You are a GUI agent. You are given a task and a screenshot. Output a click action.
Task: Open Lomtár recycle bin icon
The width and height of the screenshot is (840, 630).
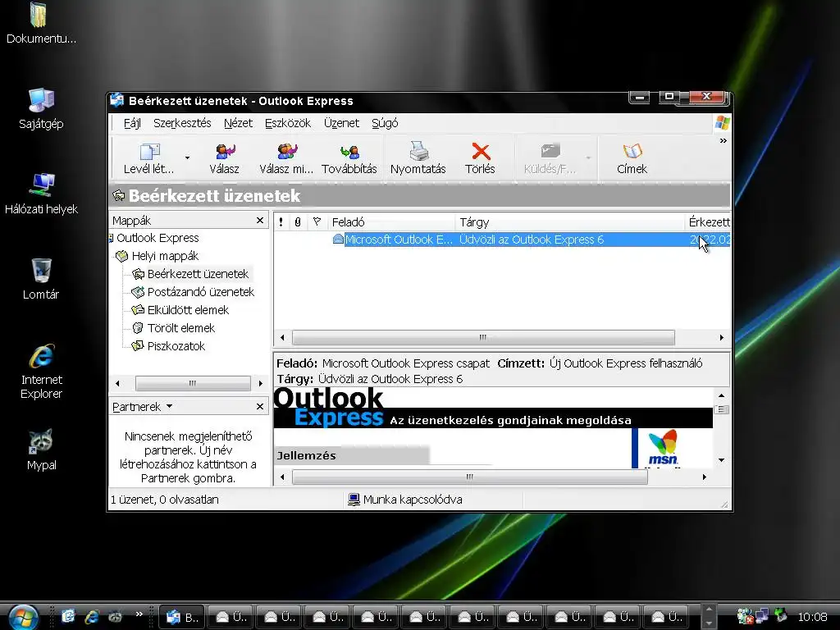(x=41, y=279)
